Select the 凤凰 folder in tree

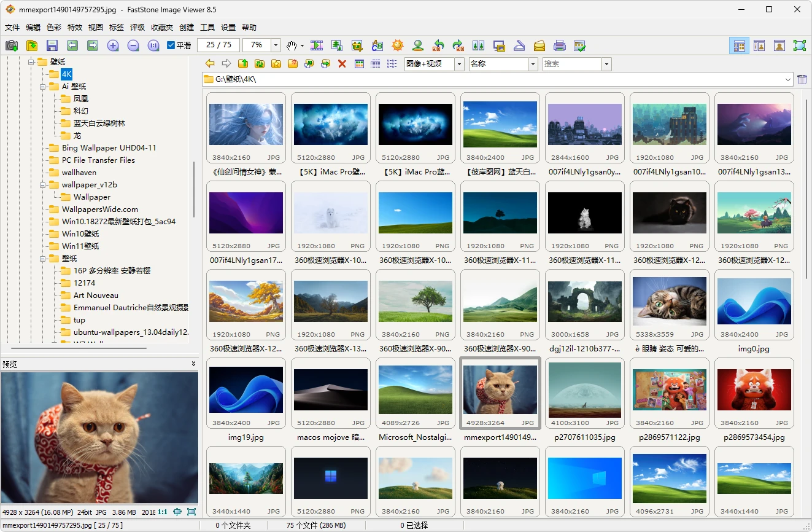(81, 99)
